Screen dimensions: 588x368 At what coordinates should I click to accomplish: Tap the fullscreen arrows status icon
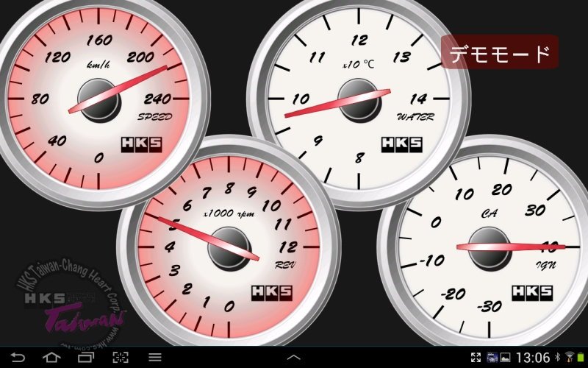[x=476, y=357]
